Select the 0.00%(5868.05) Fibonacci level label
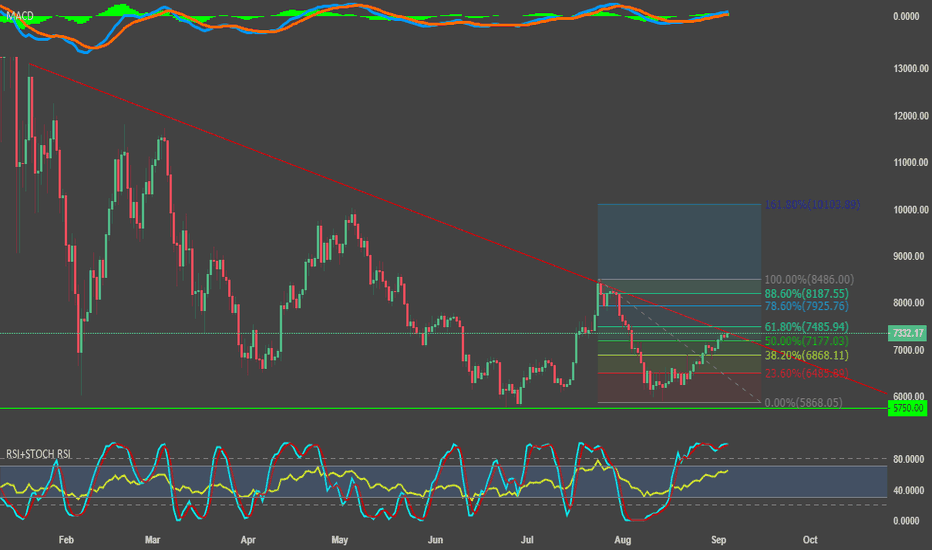Screen dimensions: 932x550 pyautogui.click(x=803, y=403)
